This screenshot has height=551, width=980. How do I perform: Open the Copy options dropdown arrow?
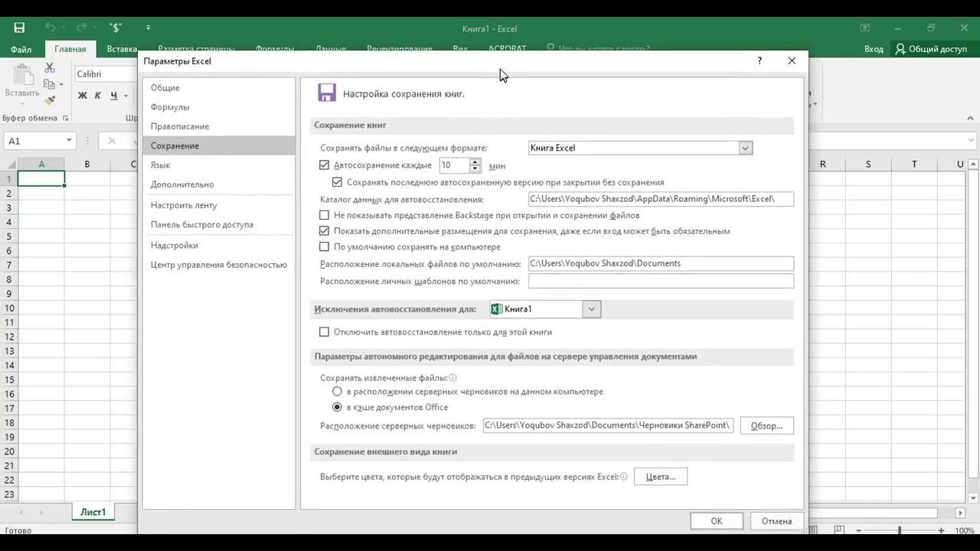click(x=60, y=84)
